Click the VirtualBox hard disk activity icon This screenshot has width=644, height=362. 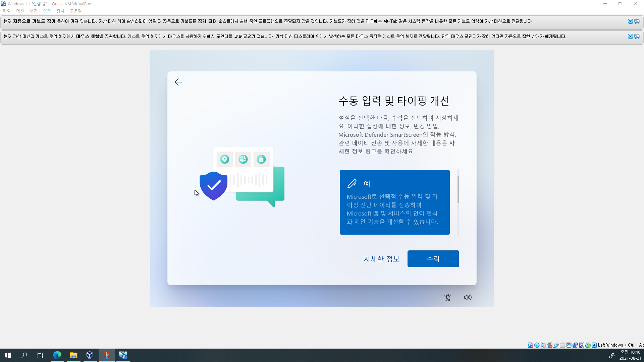[x=530, y=345]
